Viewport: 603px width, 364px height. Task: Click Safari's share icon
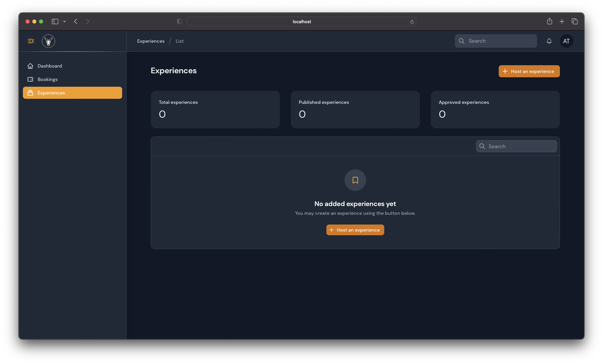click(x=549, y=22)
